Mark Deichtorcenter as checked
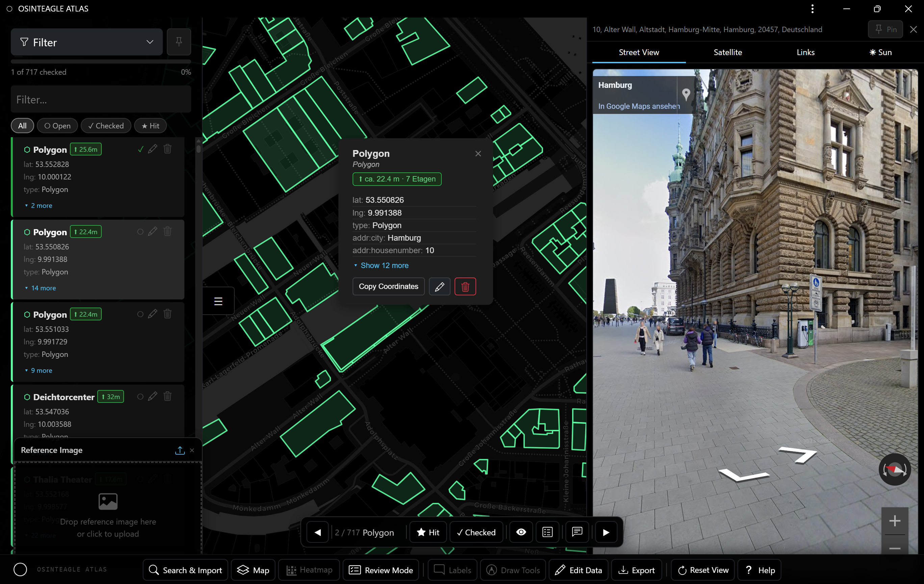924x584 pixels. click(x=140, y=397)
